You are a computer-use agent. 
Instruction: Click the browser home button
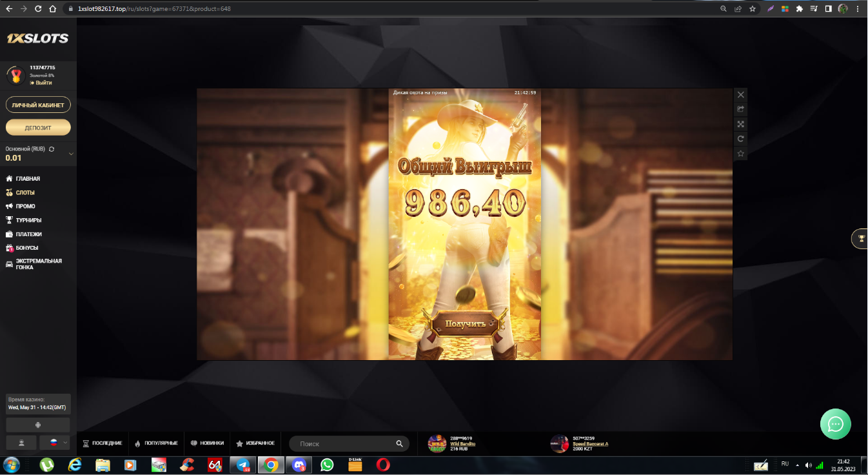click(53, 9)
